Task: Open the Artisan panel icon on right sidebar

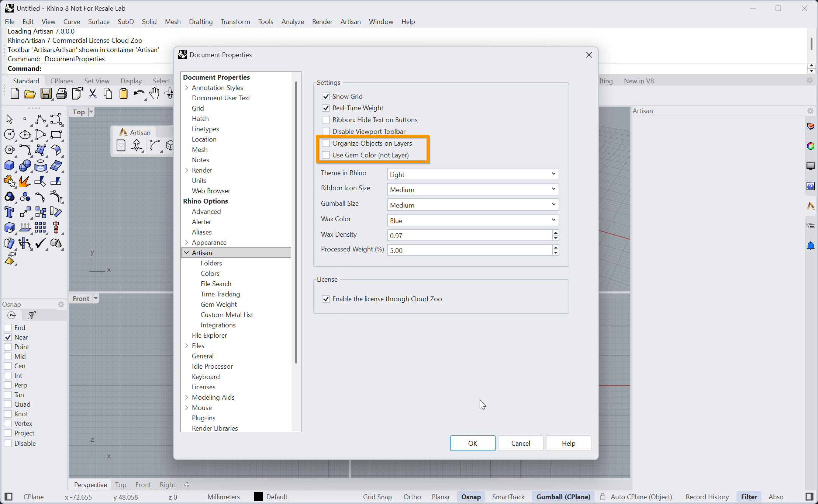Action: [x=810, y=206]
